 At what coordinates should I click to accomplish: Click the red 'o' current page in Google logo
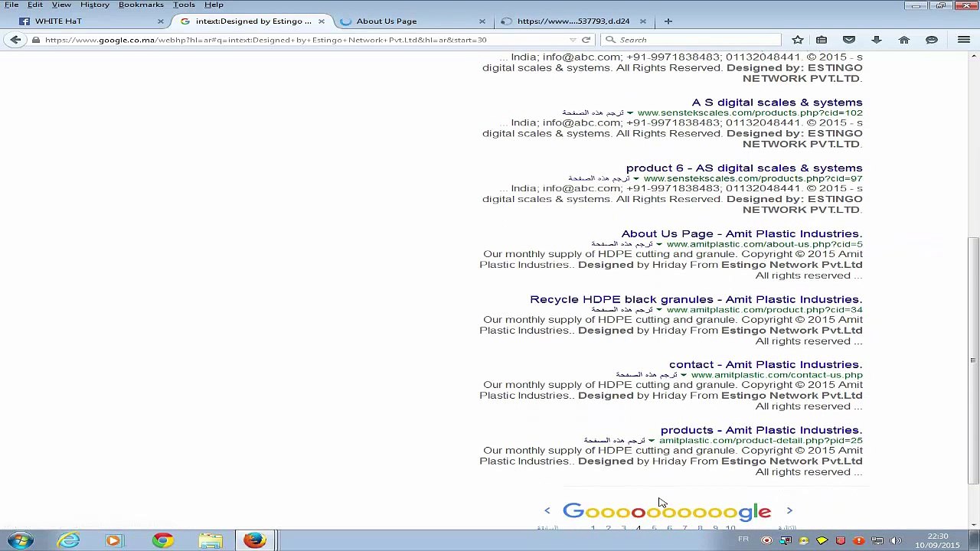click(x=638, y=512)
